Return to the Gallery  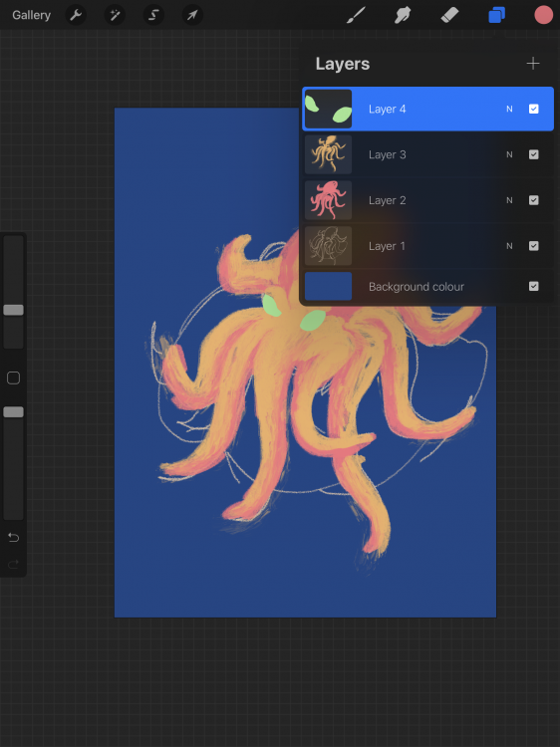(x=32, y=15)
